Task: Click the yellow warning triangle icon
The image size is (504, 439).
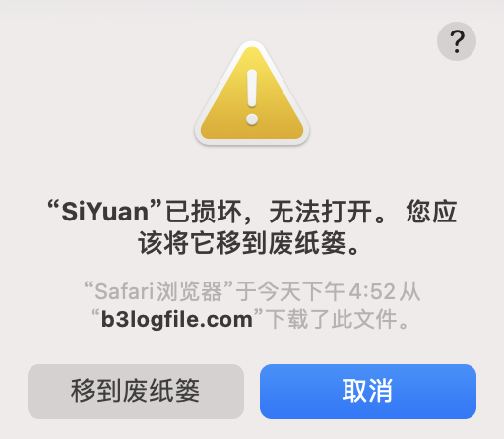Action: pyautogui.click(x=252, y=93)
